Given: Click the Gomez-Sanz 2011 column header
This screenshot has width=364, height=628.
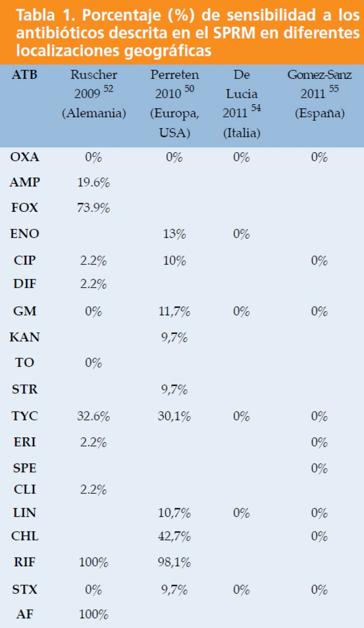Looking at the screenshot, I should [320, 94].
